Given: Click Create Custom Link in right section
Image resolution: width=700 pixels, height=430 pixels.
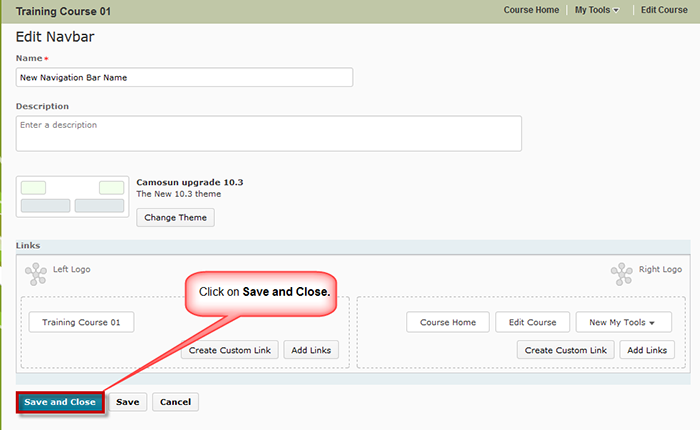Looking at the screenshot, I should tap(565, 350).
